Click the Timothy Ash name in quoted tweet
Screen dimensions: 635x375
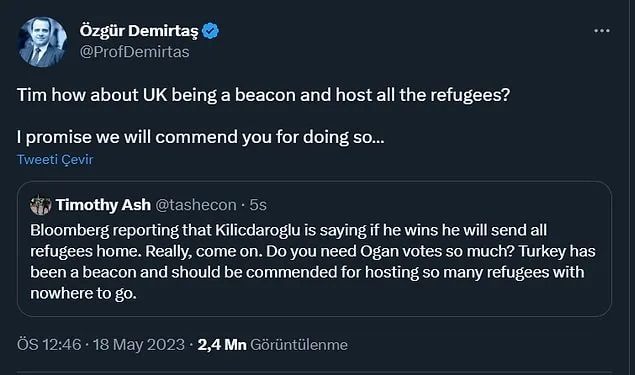click(103, 205)
